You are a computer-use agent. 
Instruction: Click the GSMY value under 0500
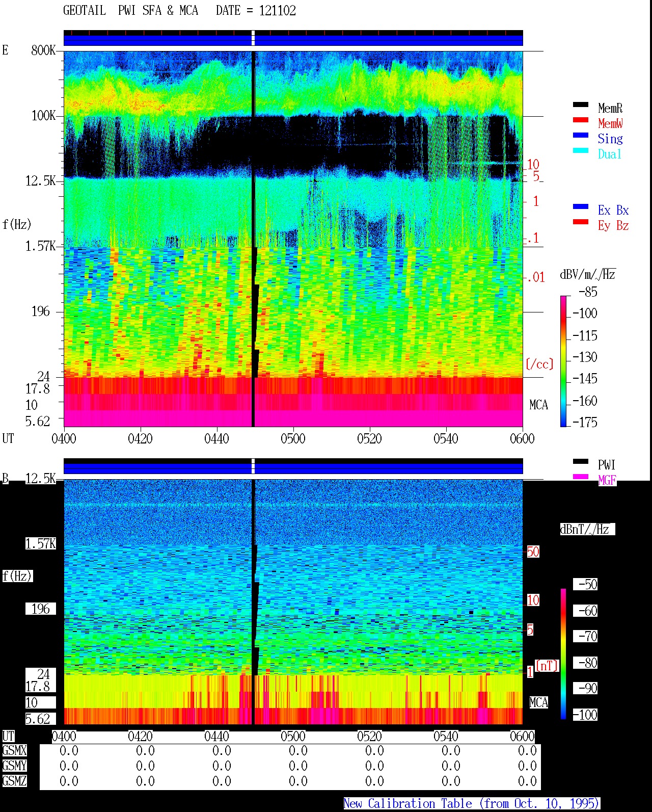click(298, 766)
